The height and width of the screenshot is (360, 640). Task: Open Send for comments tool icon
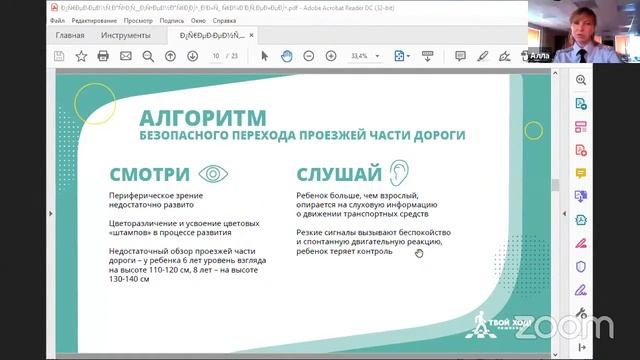pyautogui.click(x=581, y=197)
